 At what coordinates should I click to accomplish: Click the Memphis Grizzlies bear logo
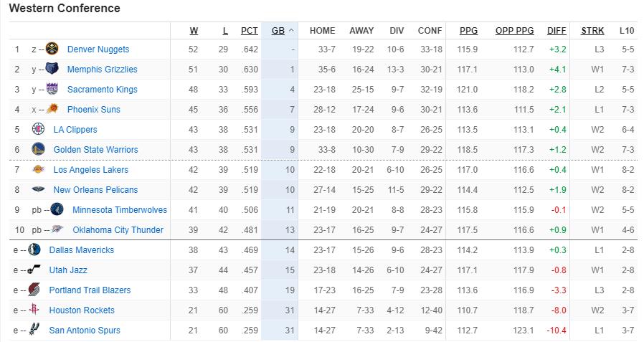[52, 69]
